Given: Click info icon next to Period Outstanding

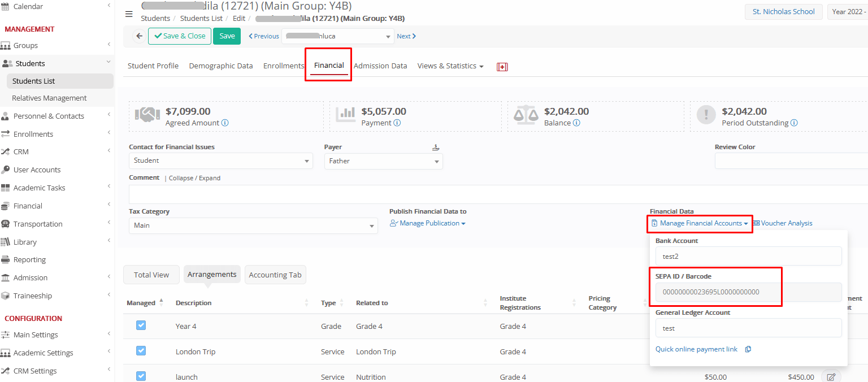Looking at the screenshot, I should click(x=794, y=123).
